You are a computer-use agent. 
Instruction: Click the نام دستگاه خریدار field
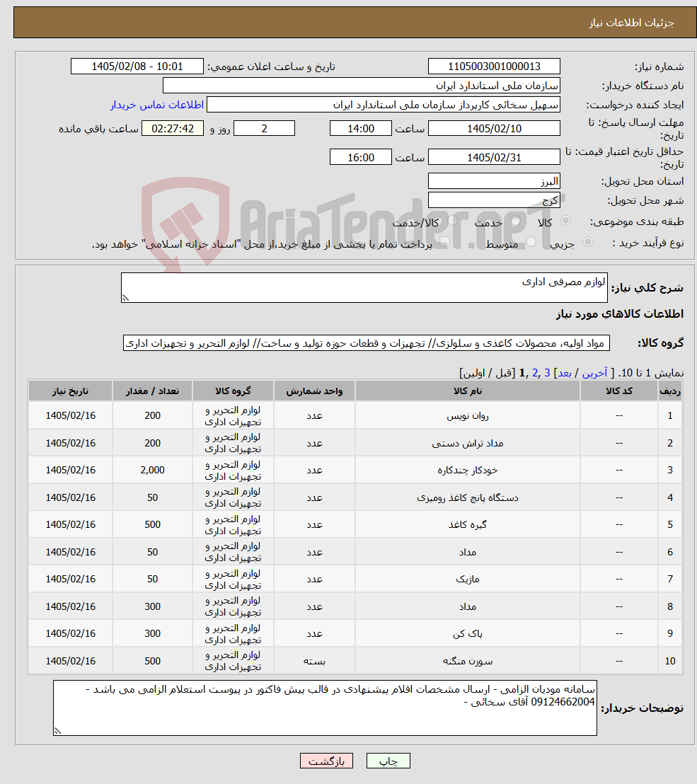coord(362,86)
